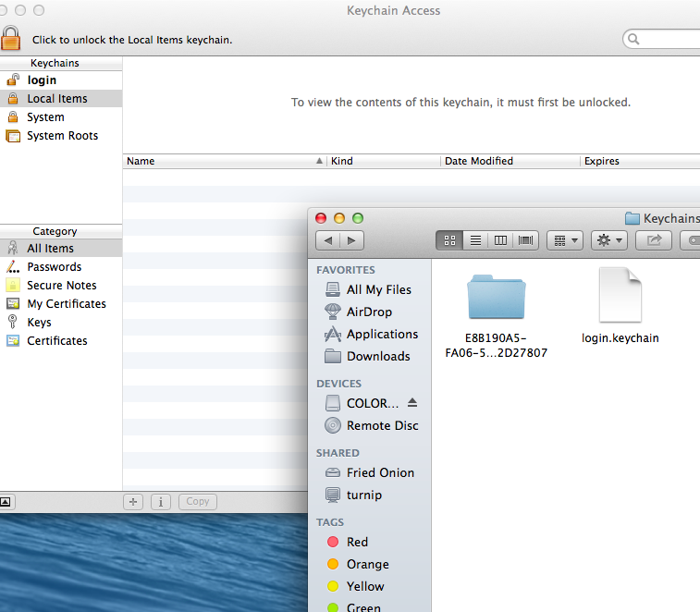
Task: Open All My Files in Finder sidebar
Action: [370, 289]
